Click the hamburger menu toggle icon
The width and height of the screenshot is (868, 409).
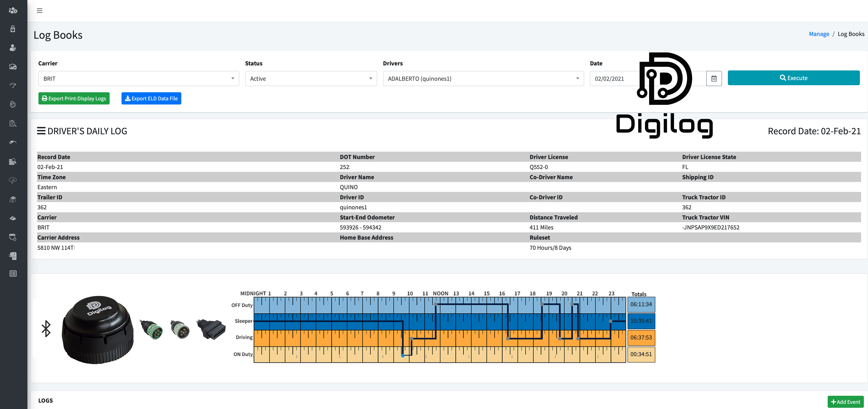point(39,11)
